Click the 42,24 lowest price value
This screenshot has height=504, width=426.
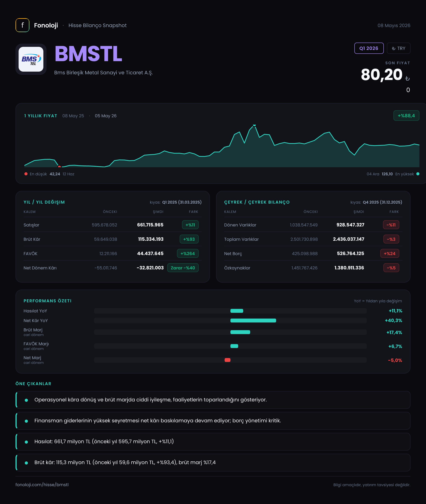point(55,174)
